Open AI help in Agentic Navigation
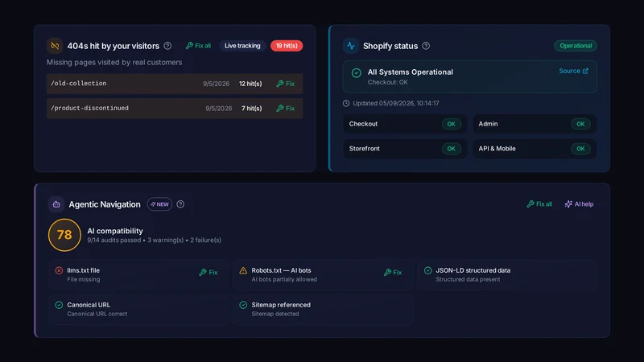Viewport: 644px width, 362px height. click(579, 204)
